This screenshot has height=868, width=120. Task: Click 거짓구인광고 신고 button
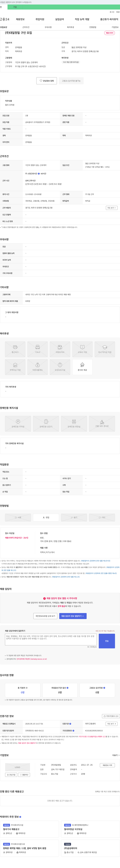111,716
